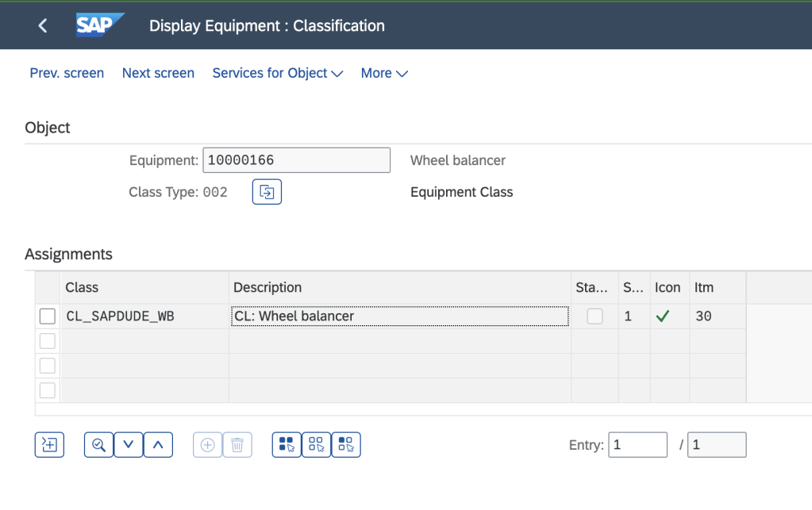Click the Class column header
The image size is (812, 510).
83,287
